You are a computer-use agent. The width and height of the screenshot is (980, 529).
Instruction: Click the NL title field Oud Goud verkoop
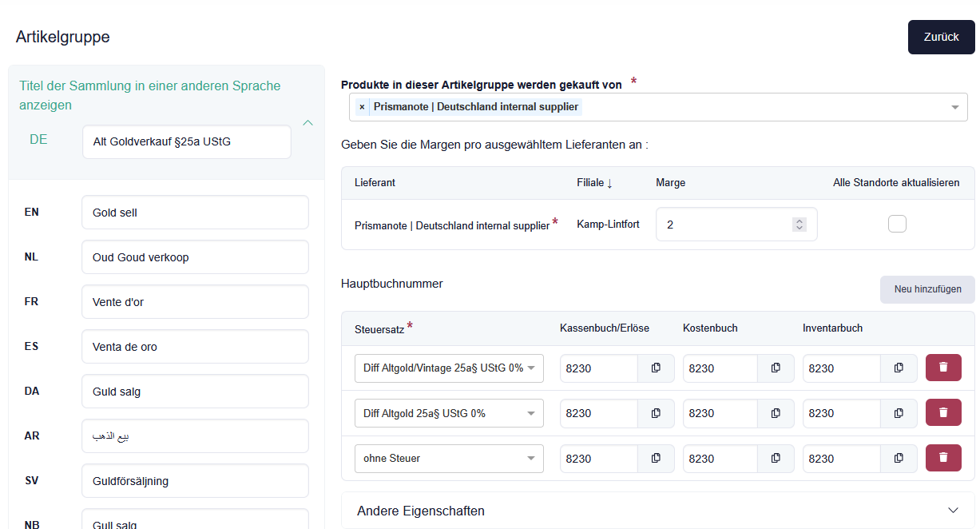pos(195,257)
